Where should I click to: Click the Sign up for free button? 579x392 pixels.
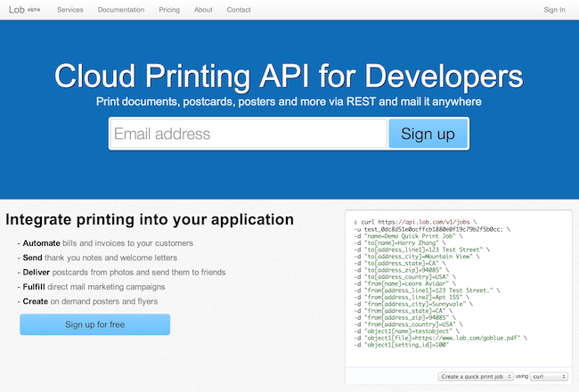point(94,324)
